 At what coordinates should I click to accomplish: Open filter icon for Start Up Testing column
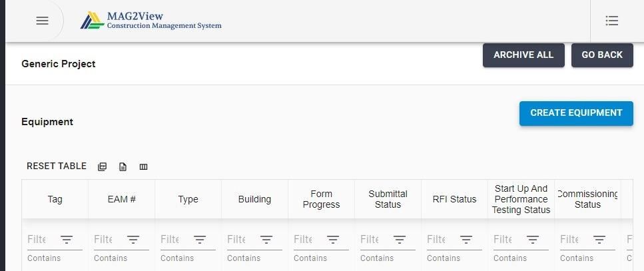[x=533, y=240]
